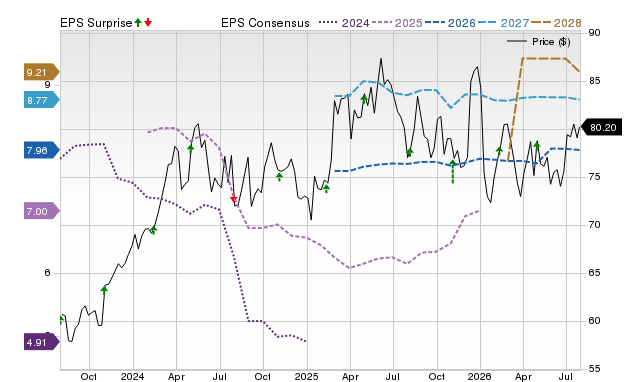Click the 6 label on the EPS axis

click(48, 272)
